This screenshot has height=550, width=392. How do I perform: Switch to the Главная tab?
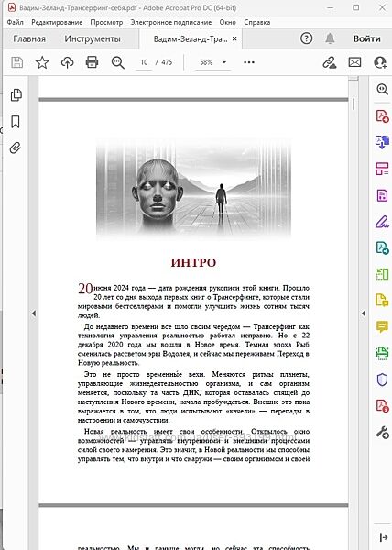(x=29, y=38)
